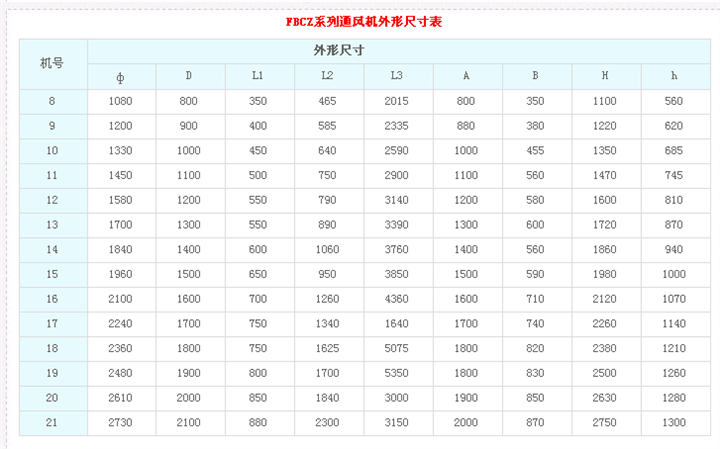Click the '1580' ф value in row 12
This screenshot has height=449, width=720.
[x=120, y=200]
